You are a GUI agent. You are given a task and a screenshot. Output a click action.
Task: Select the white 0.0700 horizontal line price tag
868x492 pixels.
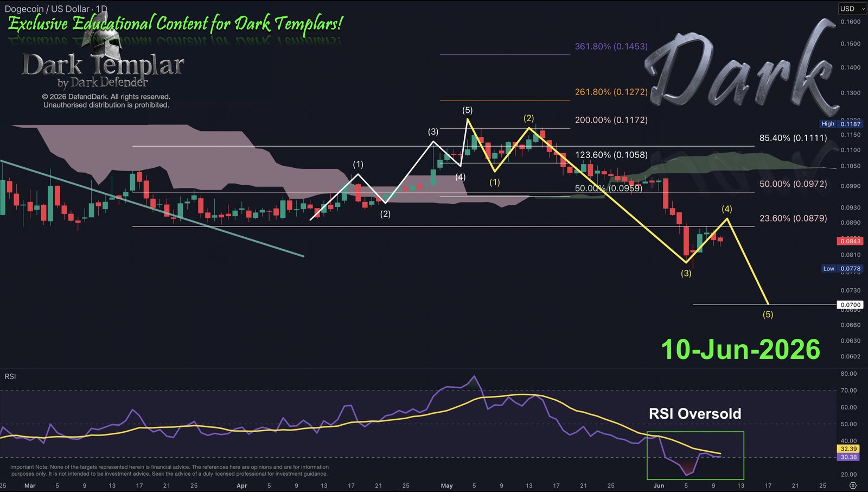pos(851,305)
